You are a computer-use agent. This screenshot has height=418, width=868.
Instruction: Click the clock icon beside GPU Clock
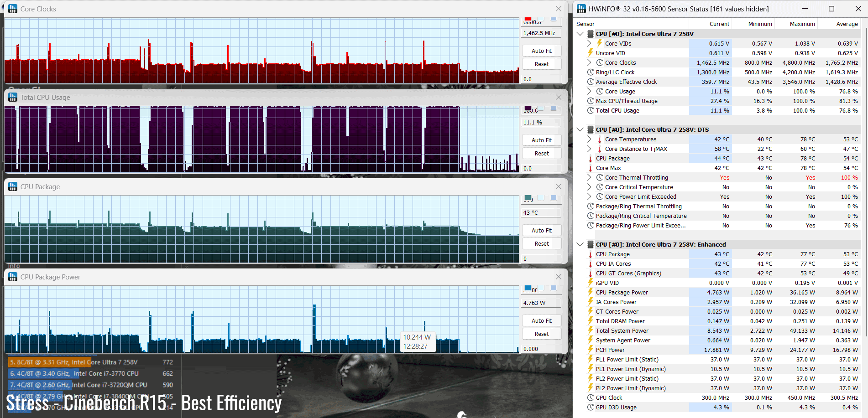(x=591, y=397)
